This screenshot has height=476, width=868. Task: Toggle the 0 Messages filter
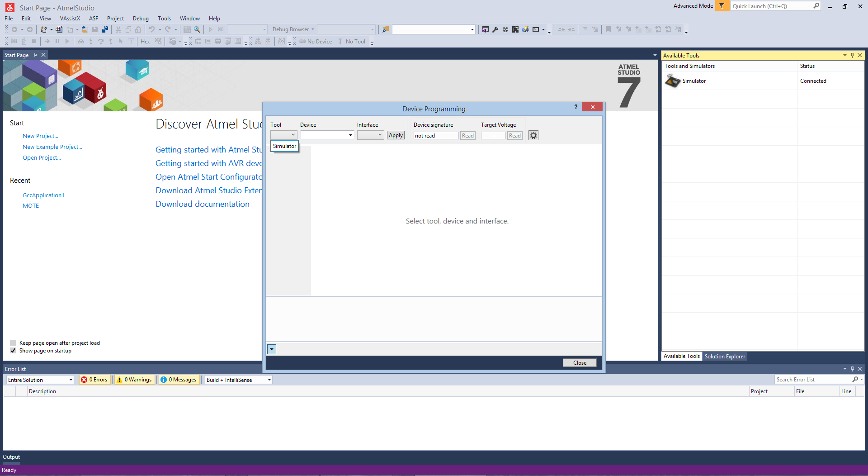179,380
